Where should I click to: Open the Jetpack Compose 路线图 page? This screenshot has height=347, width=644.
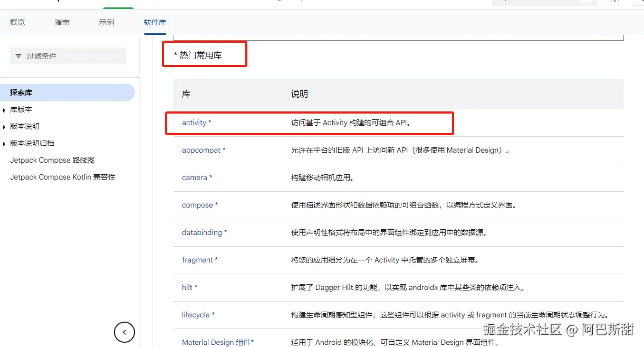point(52,160)
